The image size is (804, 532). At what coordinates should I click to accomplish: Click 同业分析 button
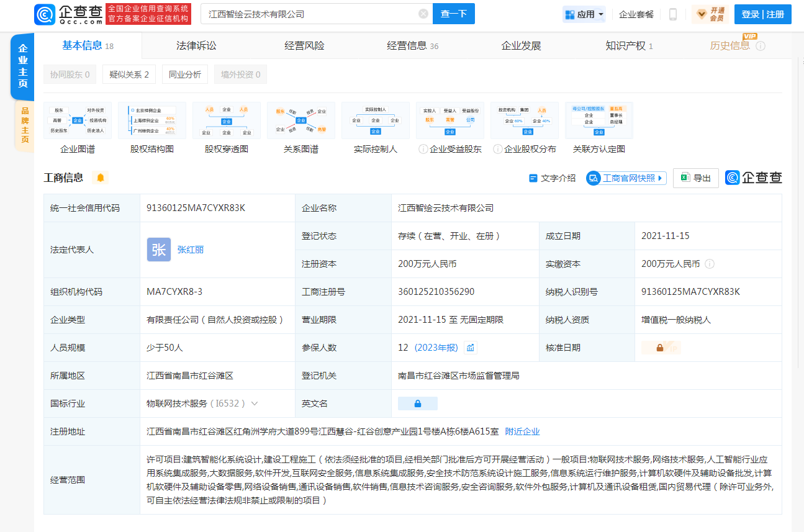point(185,74)
